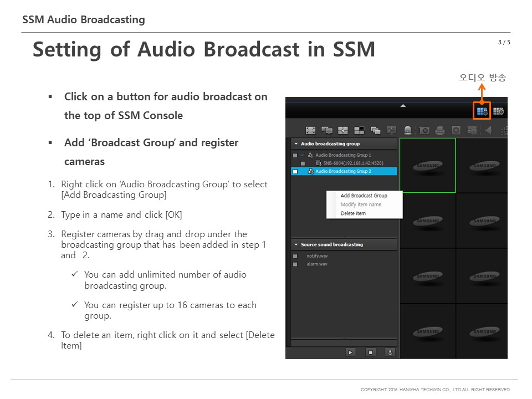Screen dimensions: 532x399
Task: Select the alarm icon in the toolbar
Action: [407, 130]
